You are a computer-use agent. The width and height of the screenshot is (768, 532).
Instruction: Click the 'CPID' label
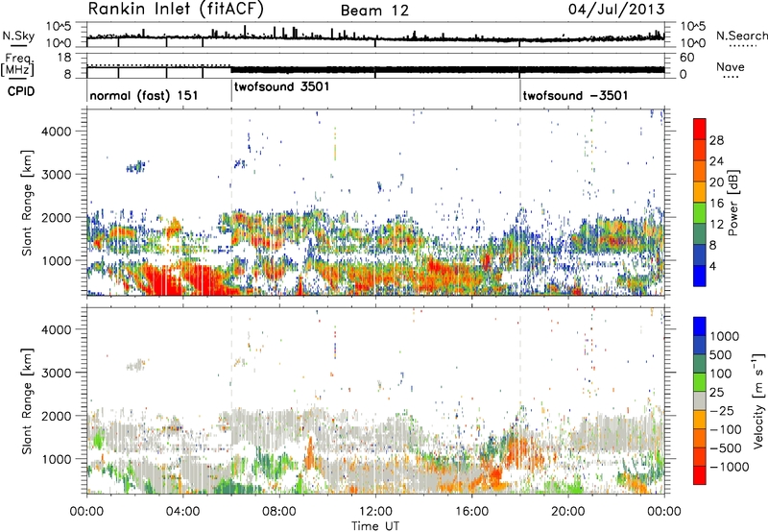pyautogui.click(x=21, y=91)
